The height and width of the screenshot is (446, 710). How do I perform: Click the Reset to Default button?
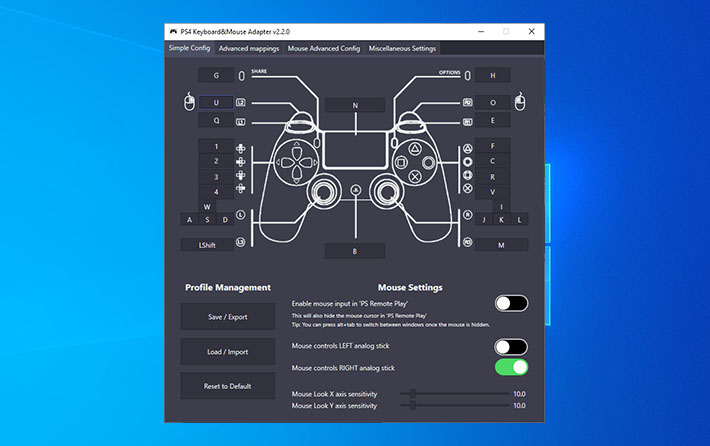point(228,386)
